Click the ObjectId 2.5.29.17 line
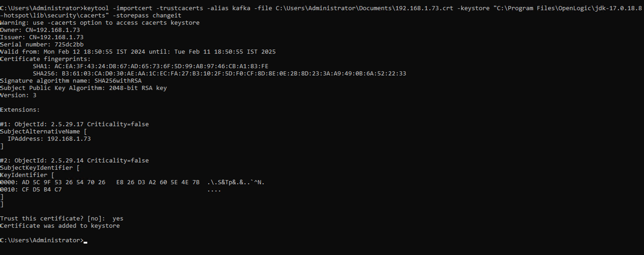This screenshot has width=644, height=255. tap(74, 124)
